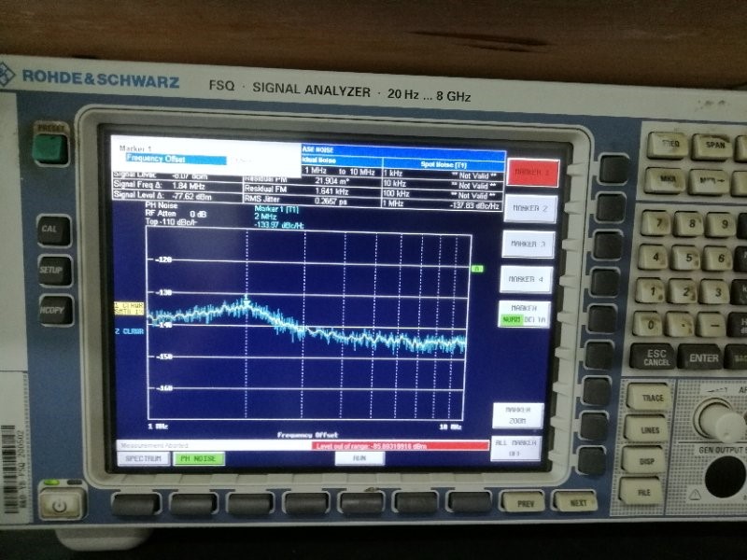Tap numeric key 5 on keypad
Viewport: 747px width, 560px height.
pos(686,259)
